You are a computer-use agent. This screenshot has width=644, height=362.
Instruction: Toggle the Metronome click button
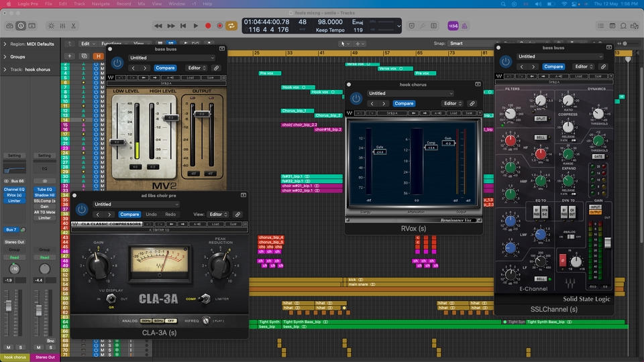coord(464,26)
